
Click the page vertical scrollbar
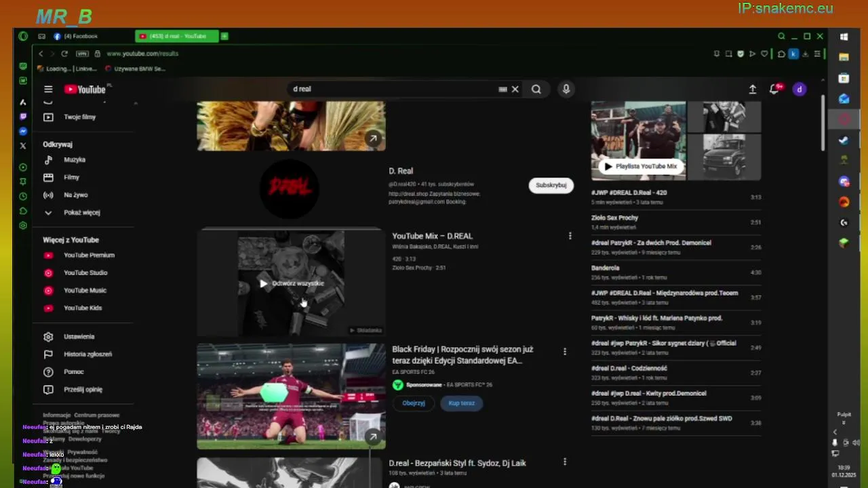823,123
